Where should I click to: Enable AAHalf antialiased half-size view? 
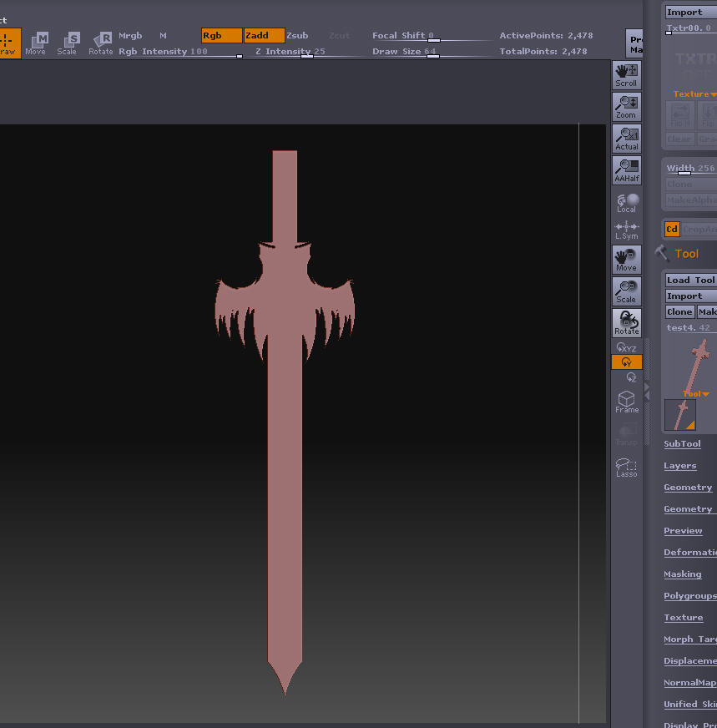point(626,170)
